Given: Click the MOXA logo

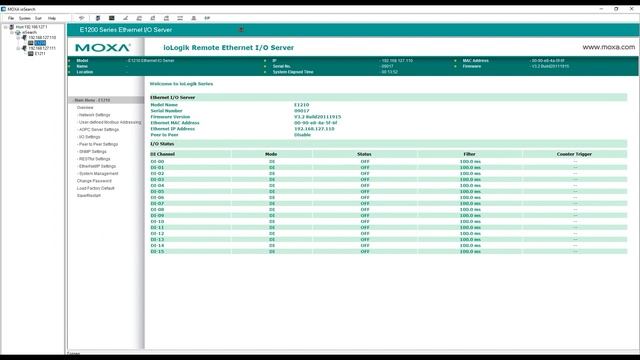Looking at the screenshot, I should [103, 47].
